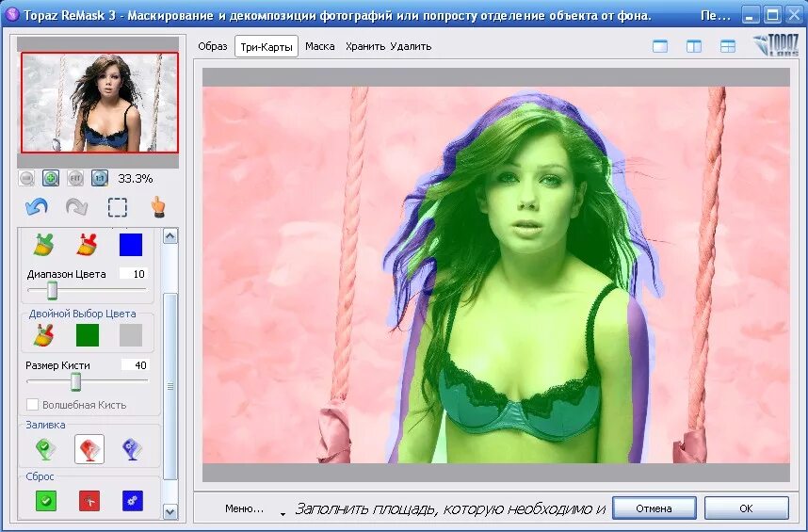Undo the last action
808x532 pixels.
tap(36, 207)
